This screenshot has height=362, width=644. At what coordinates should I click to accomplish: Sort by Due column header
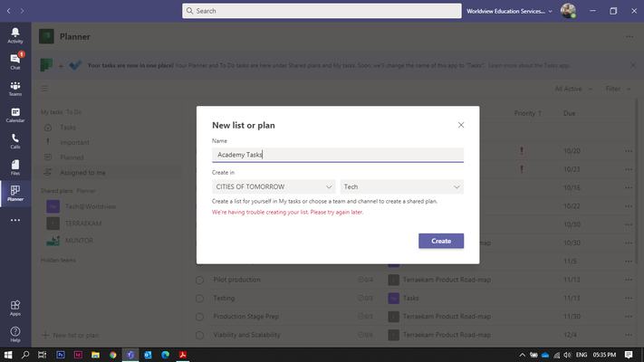569,113
